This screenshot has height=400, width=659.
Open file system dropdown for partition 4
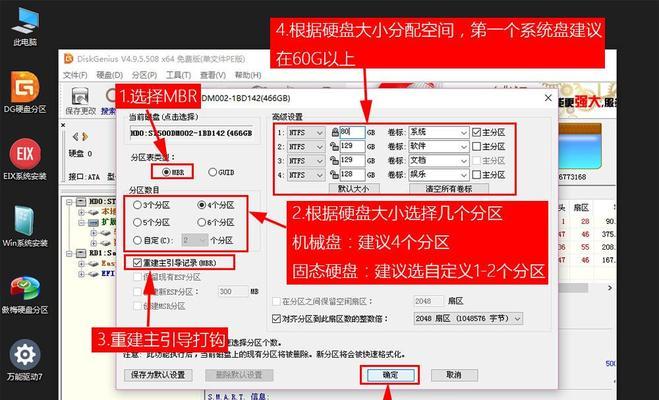coord(306,175)
